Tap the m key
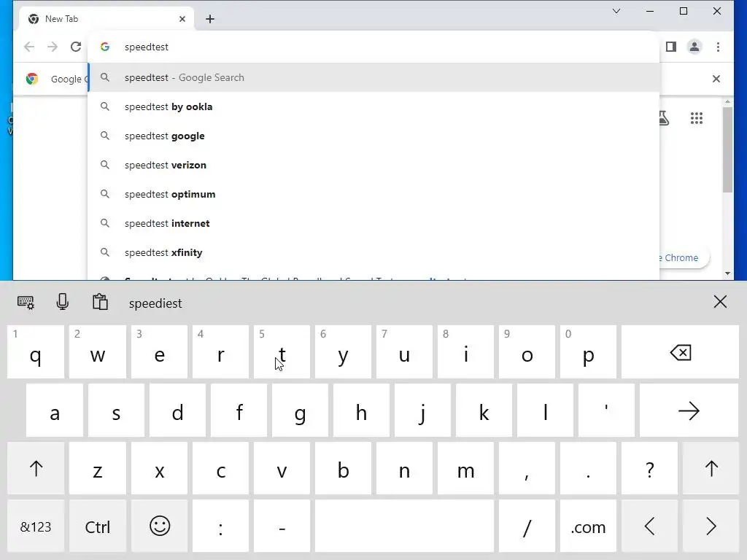 pos(466,469)
